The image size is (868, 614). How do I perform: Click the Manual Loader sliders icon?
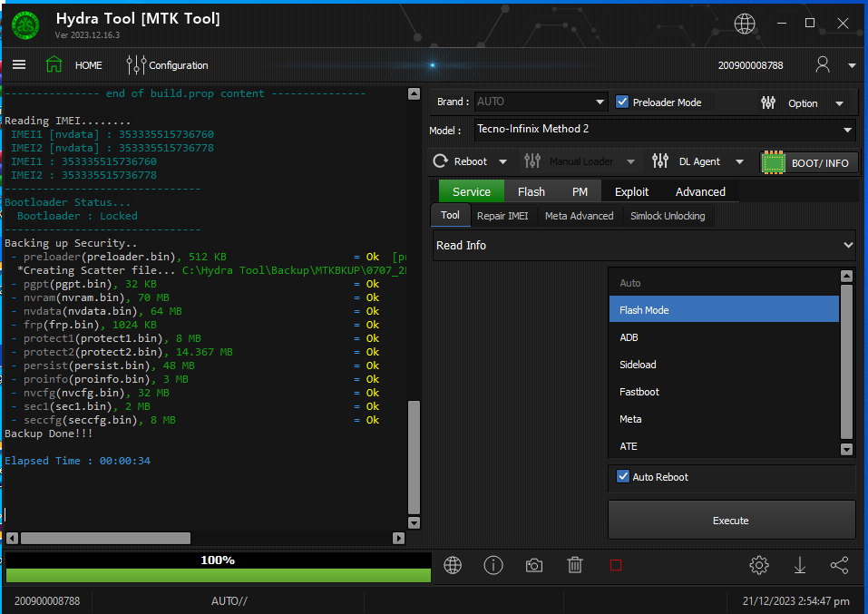point(532,161)
